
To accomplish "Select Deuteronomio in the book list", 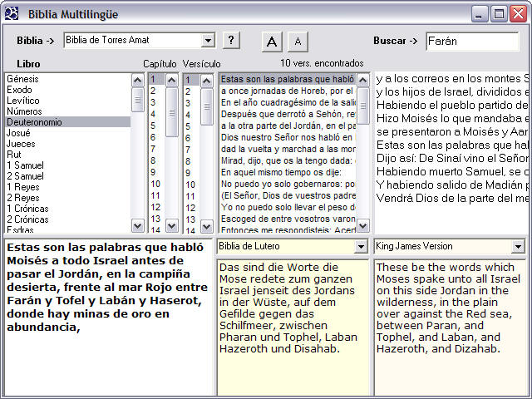I will [68, 122].
